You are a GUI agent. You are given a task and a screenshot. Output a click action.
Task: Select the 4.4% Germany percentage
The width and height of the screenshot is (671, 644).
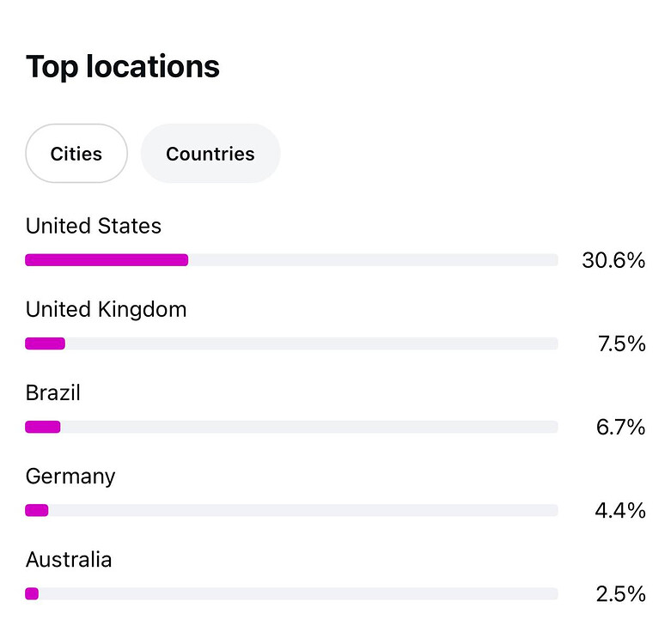pos(619,510)
